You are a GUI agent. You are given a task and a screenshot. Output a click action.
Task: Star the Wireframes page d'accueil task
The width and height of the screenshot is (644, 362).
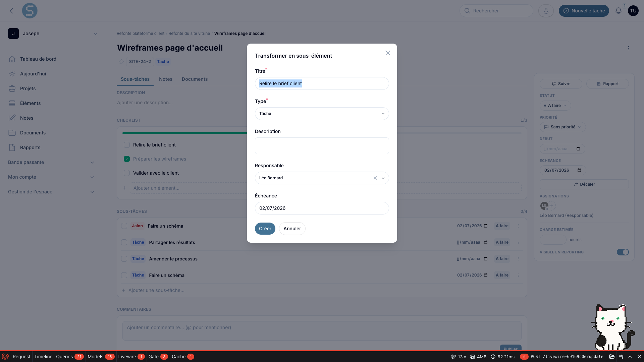coord(121,62)
